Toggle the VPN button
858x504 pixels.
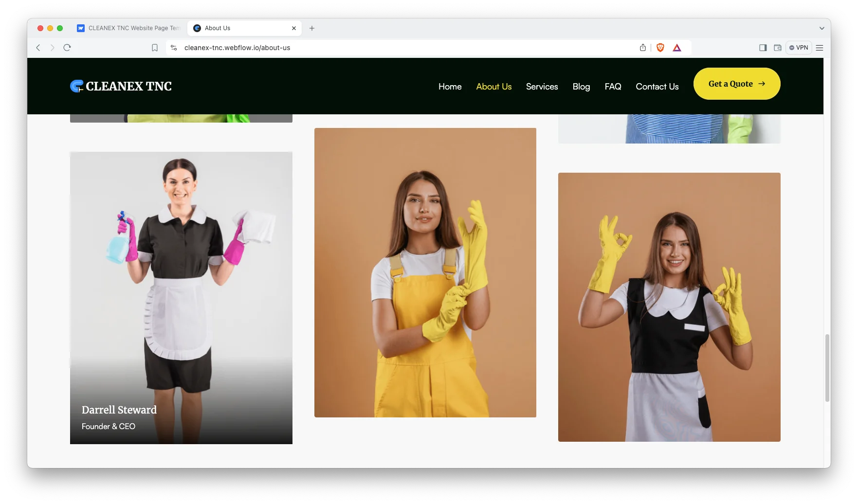coord(799,48)
